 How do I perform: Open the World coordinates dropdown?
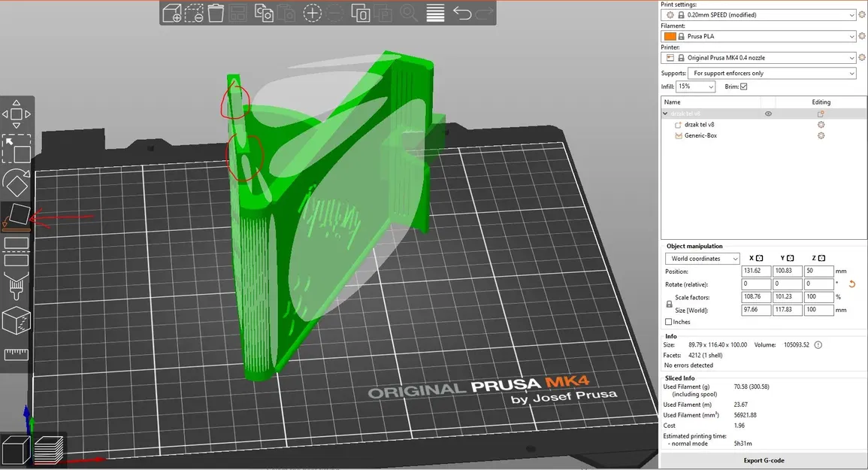pos(702,259)
